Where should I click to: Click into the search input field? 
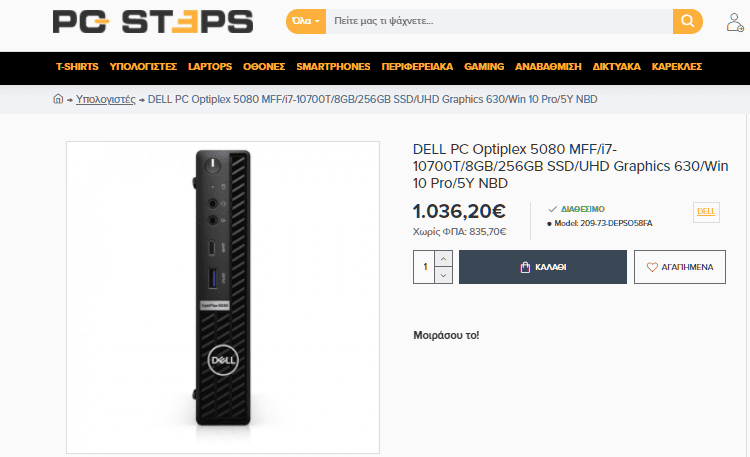(499, 21)
